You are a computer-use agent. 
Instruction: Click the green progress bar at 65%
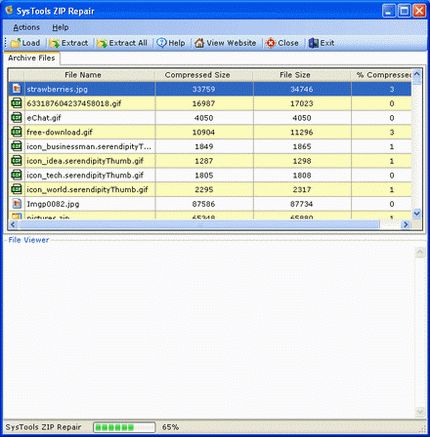[124, 427]
